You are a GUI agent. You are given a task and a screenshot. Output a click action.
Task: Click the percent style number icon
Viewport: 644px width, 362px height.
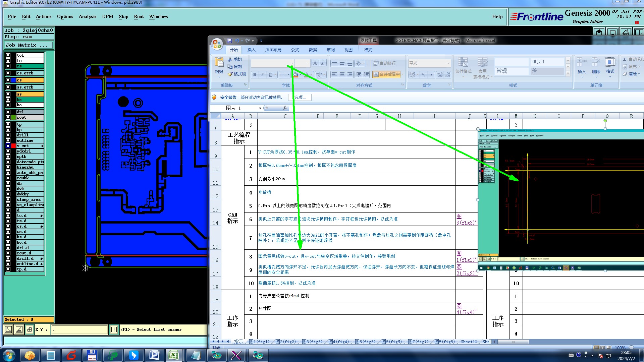click(423, 75)
